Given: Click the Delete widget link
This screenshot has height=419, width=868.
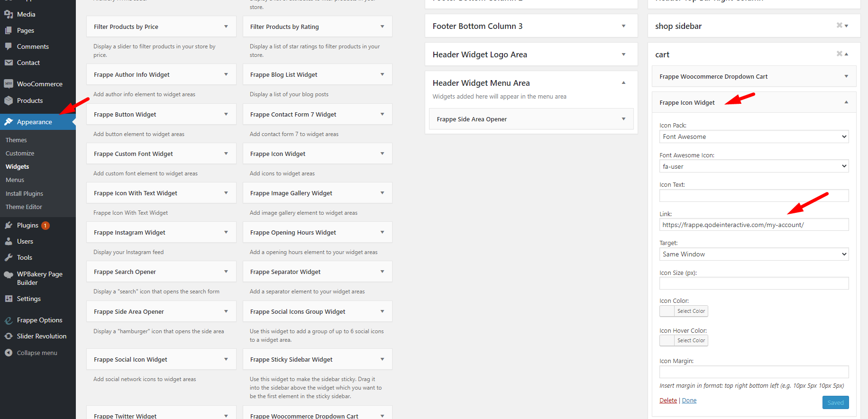Looking at the screenshot, I should click(668, 401).
